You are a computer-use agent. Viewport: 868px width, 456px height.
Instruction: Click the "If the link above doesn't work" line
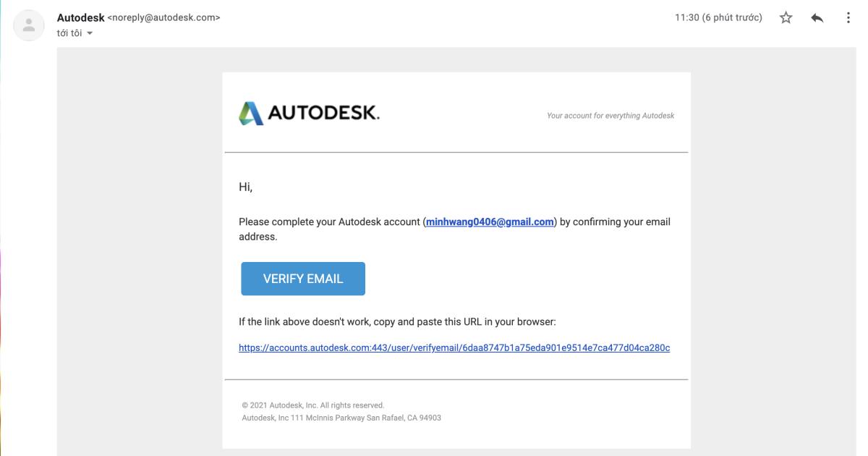pyautogui.click(x=396, y=321)
